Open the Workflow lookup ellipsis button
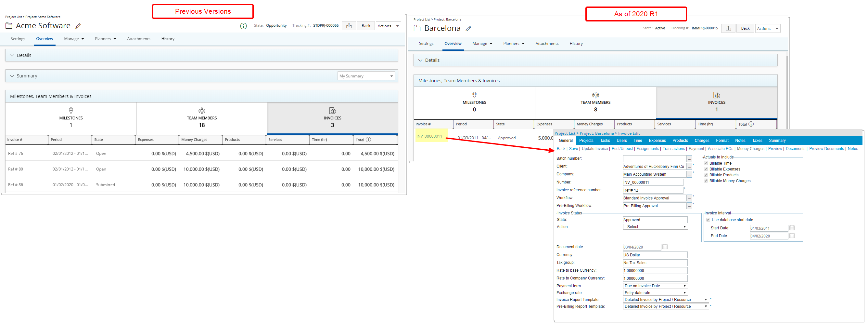 (689, 198)
